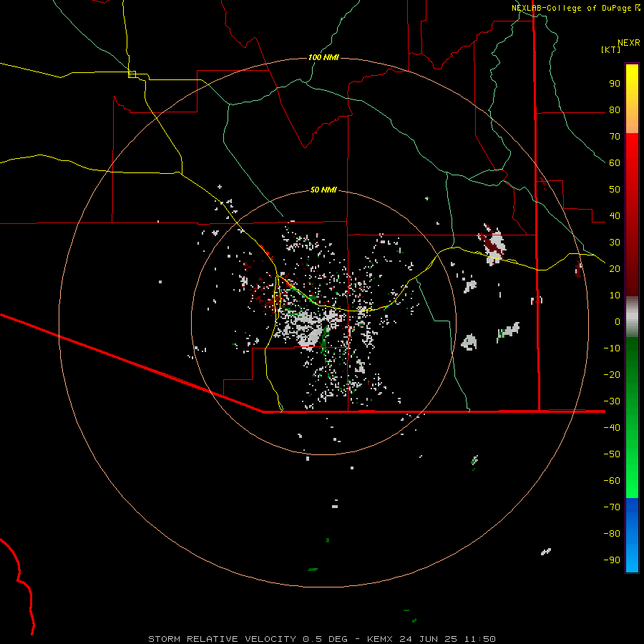Click the STORM RELATIVE VELOCITY caption text

(223, 639)
